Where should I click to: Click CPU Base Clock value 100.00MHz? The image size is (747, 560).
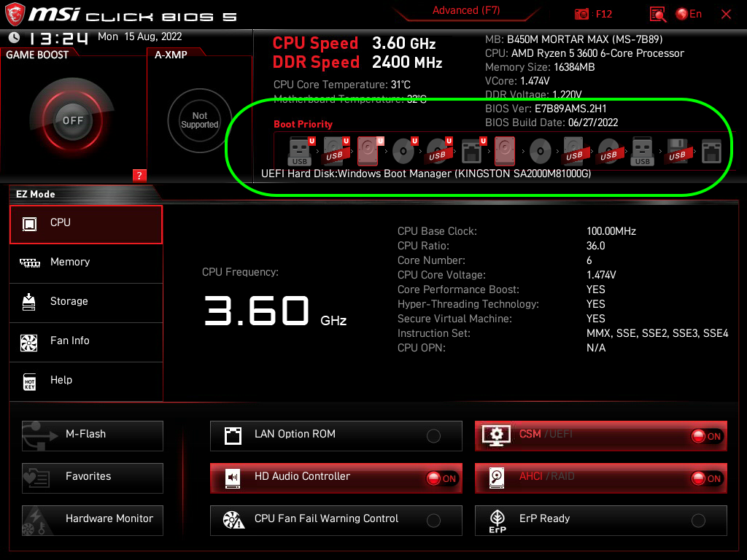coord(611,231)
